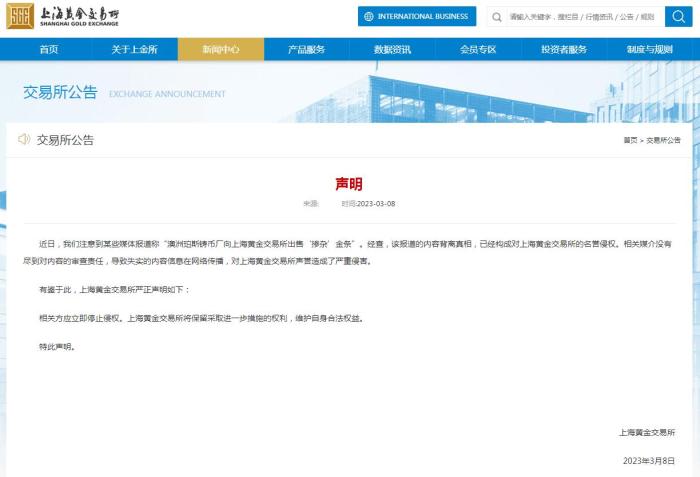Open the 产品服务 menu

306,49
